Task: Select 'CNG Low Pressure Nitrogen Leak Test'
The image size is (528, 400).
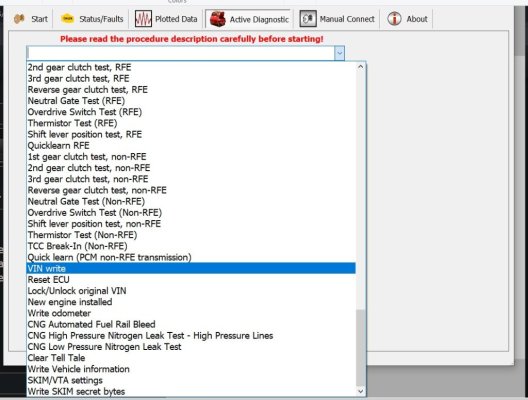Action: point(191,346)
